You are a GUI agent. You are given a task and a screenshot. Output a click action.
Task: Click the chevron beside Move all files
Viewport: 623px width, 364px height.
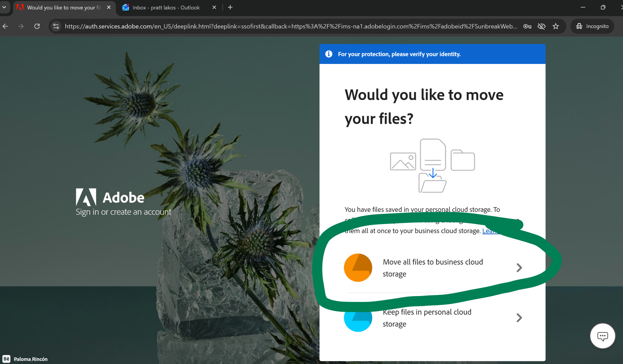point(519,268)
